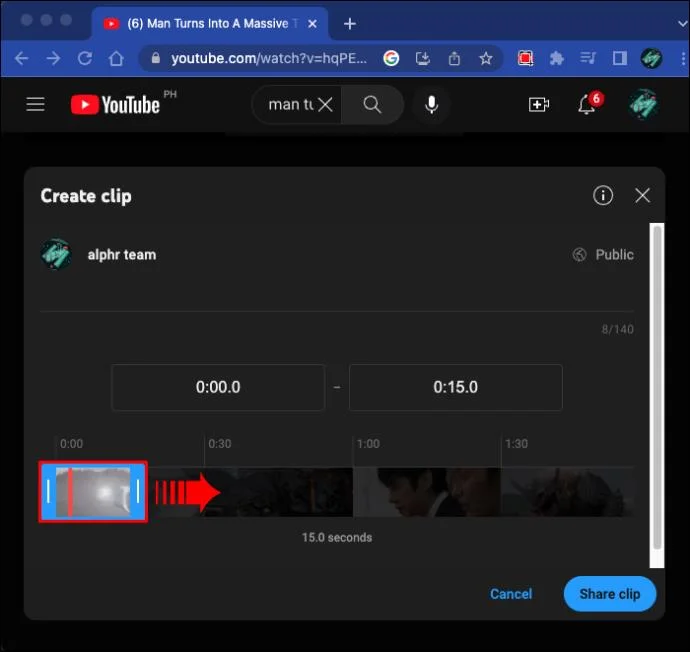Open browser home page
This screenshot has width=690, height=652.
[116, 58]
